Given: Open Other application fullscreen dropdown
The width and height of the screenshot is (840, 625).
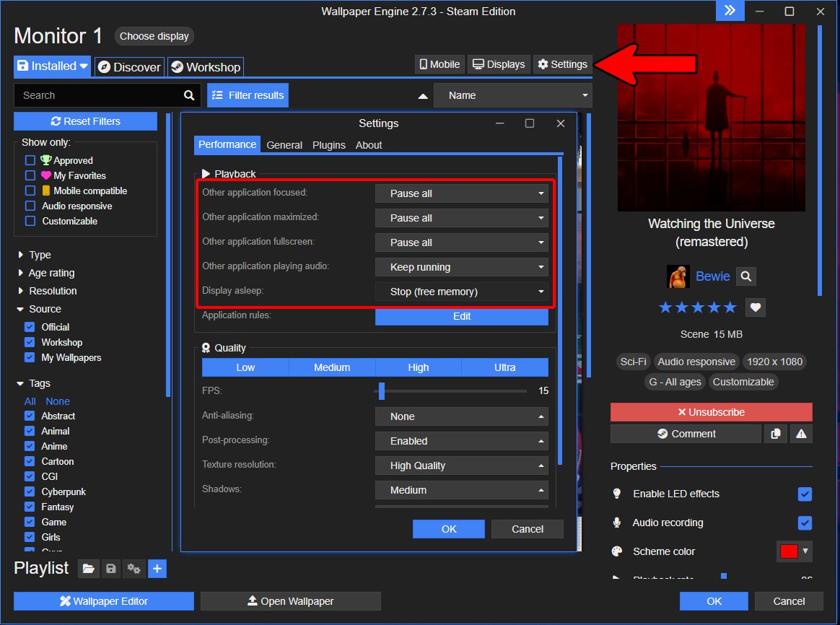Looking at the screenshot, I should 461,242.
